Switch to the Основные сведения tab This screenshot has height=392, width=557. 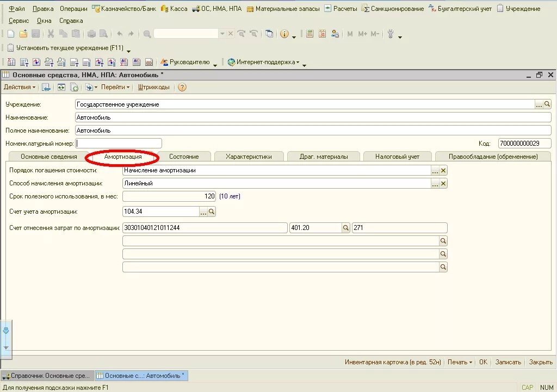tap(48, 157)
